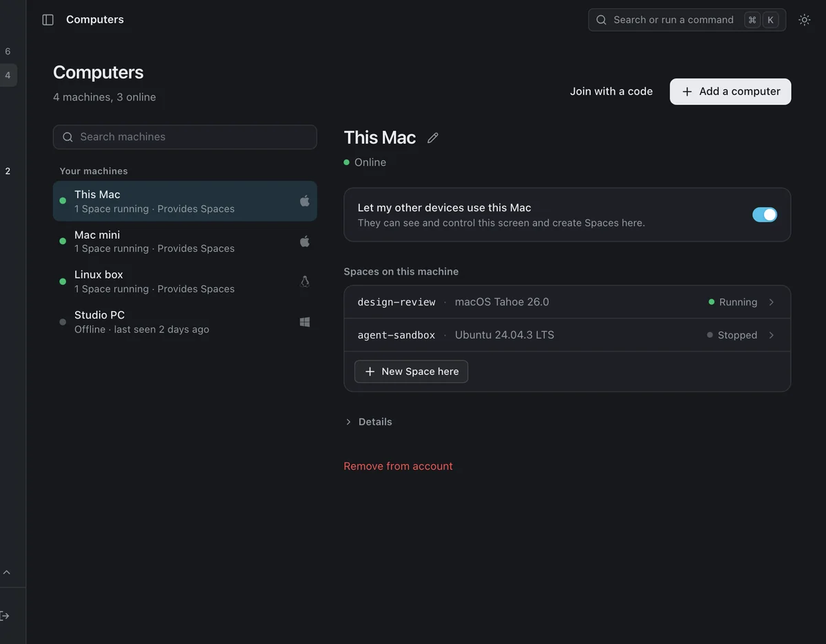This screenshot has height=644, width=826.
Task: Click the Apple icon on the Mac mini row
Action: pos(305,241)
